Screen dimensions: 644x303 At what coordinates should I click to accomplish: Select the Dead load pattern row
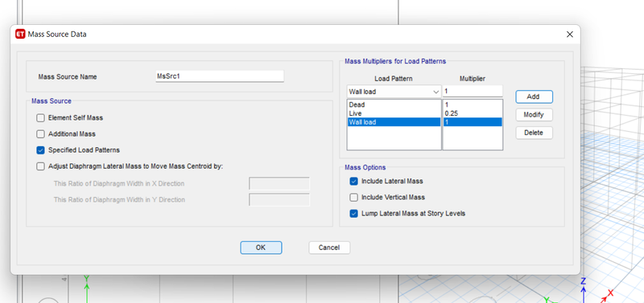pyautogui.click(x=394, y=105)
